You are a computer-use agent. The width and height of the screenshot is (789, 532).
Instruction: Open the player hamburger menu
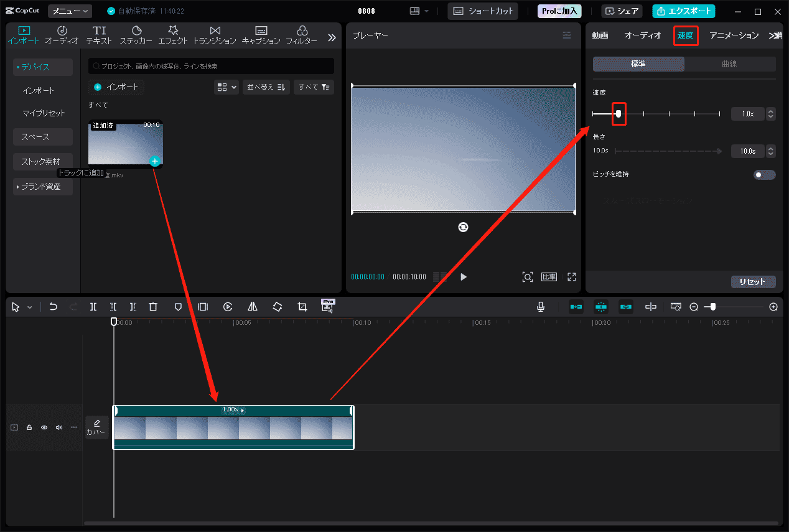point(567,35)
